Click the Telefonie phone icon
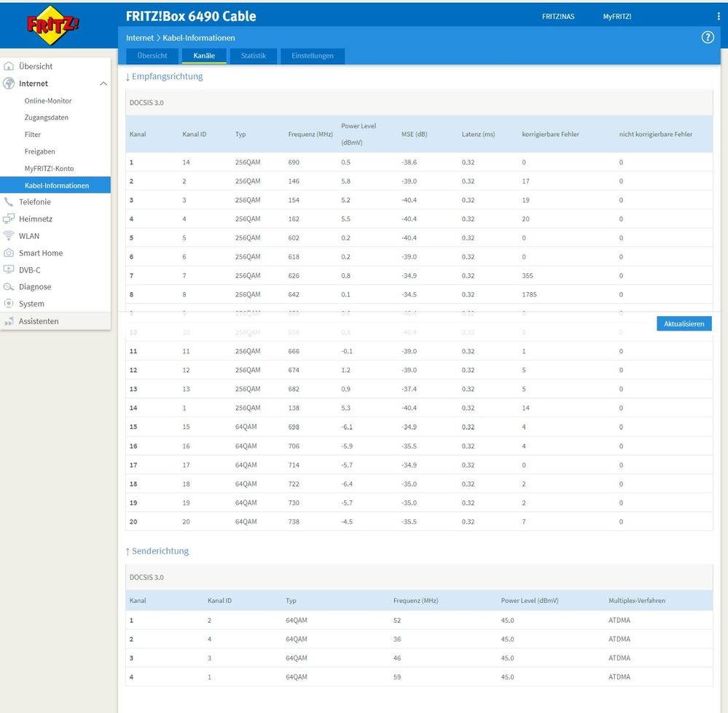 click(x=9, y=202)
